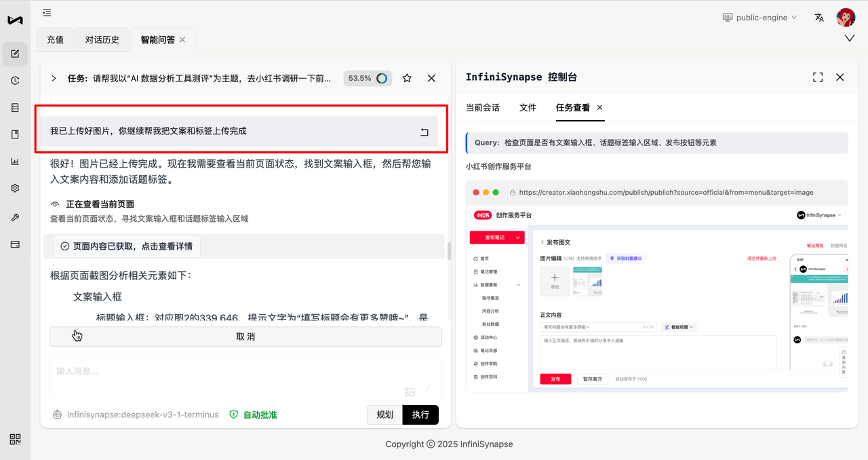Expand the chevron below the avatar

850,39
